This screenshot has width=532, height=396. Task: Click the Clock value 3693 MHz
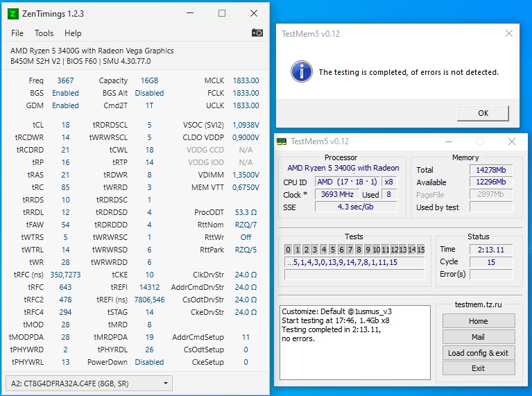337,194
